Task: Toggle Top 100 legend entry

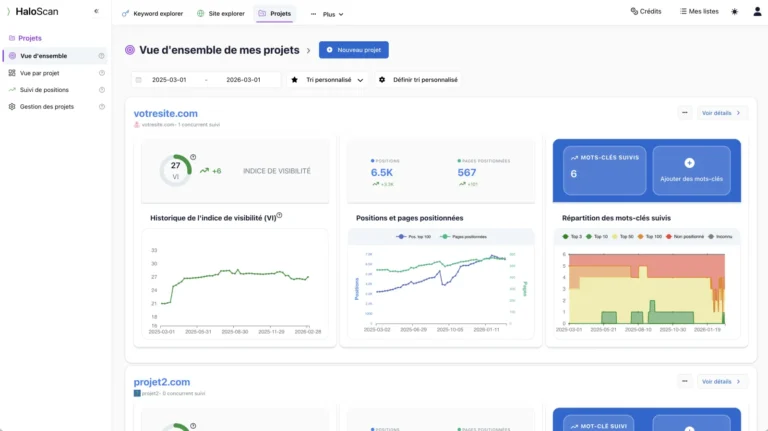Action: tap(649, 237)
